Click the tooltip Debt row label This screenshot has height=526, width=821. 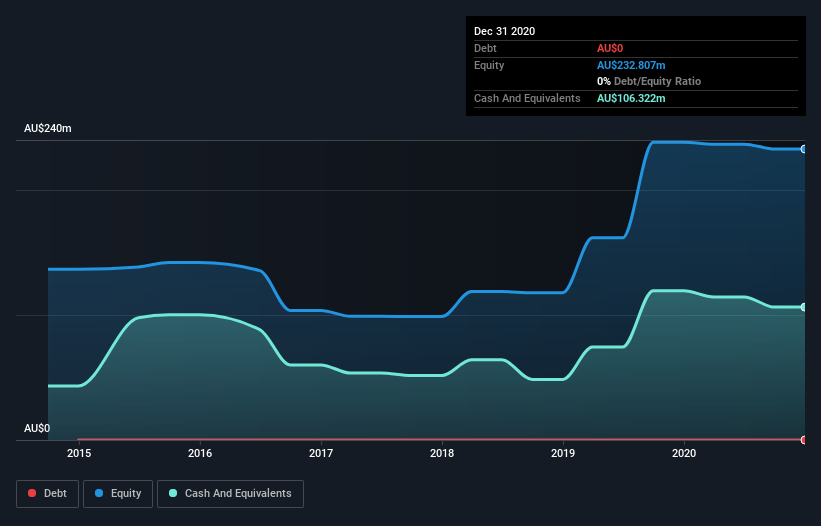[x=485, y=48]
